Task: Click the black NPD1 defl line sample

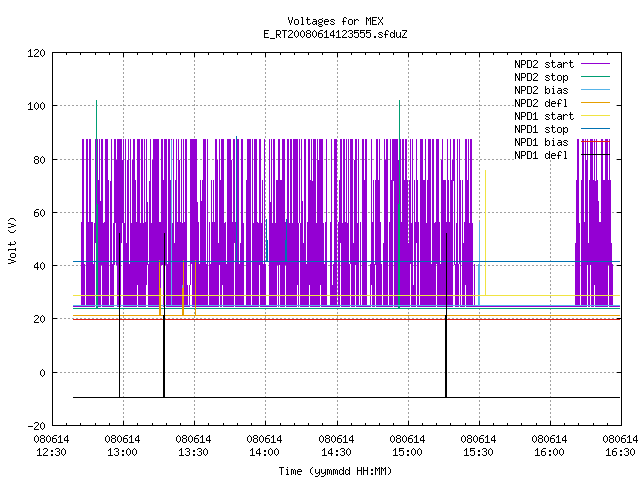Action: [x=596, y=155]
